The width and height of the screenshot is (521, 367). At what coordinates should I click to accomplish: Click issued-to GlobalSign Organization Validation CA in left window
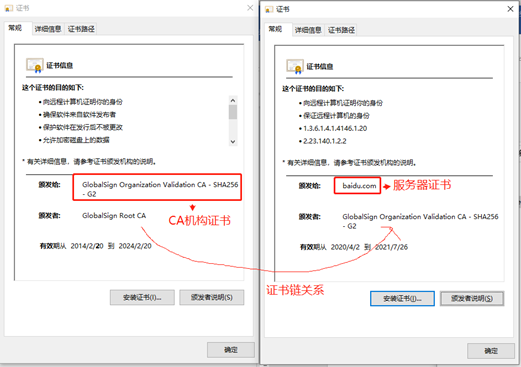[x=160, y=189]
